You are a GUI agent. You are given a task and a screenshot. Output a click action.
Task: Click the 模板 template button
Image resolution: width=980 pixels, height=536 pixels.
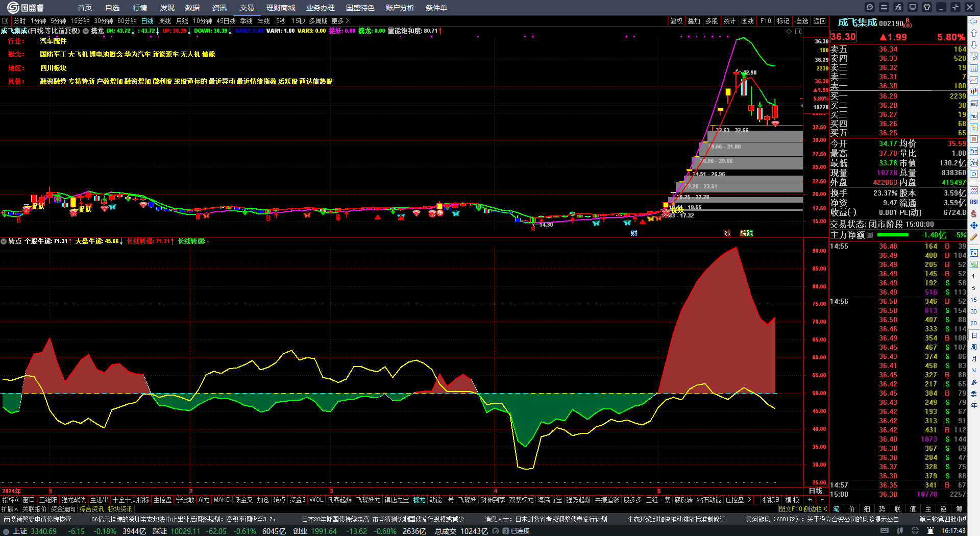pyautogui.click(x=793, y=500)
